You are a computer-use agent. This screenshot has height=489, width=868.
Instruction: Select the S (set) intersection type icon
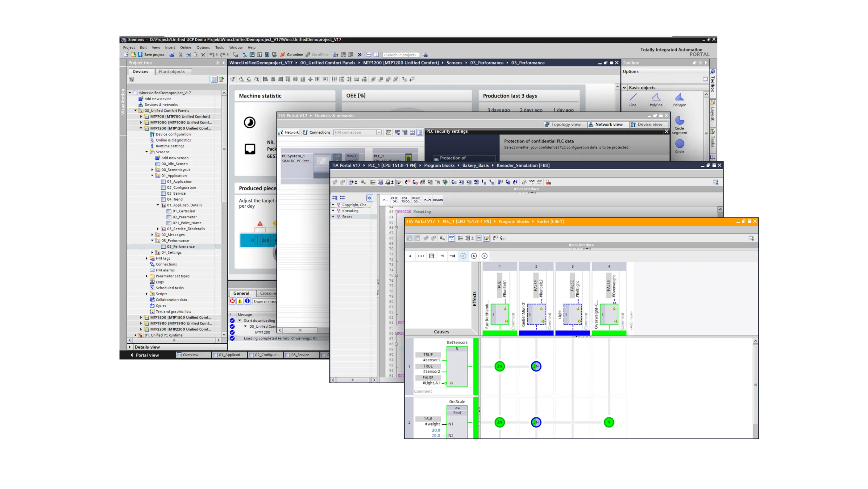pos(474,256)
